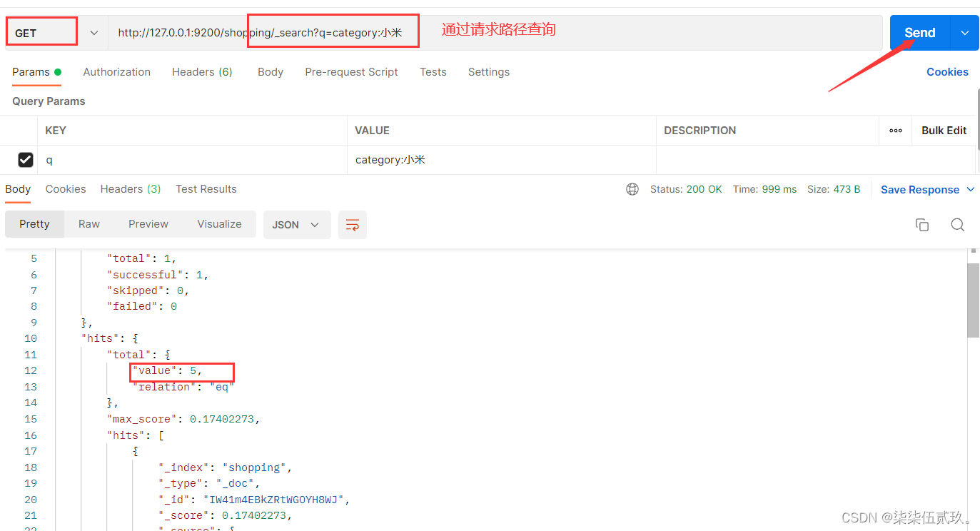
Task: Copy the response with copy icon
Action: pos(922,225)
